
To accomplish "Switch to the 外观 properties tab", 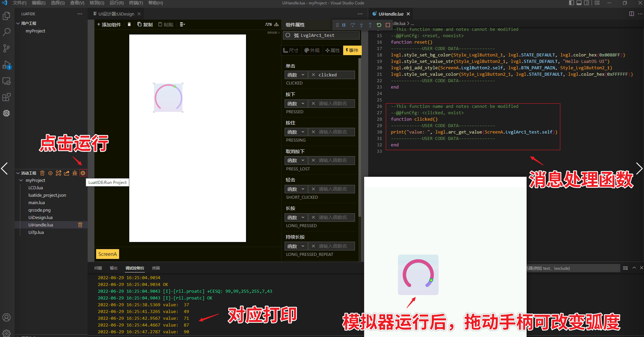I will pos(312,50).
